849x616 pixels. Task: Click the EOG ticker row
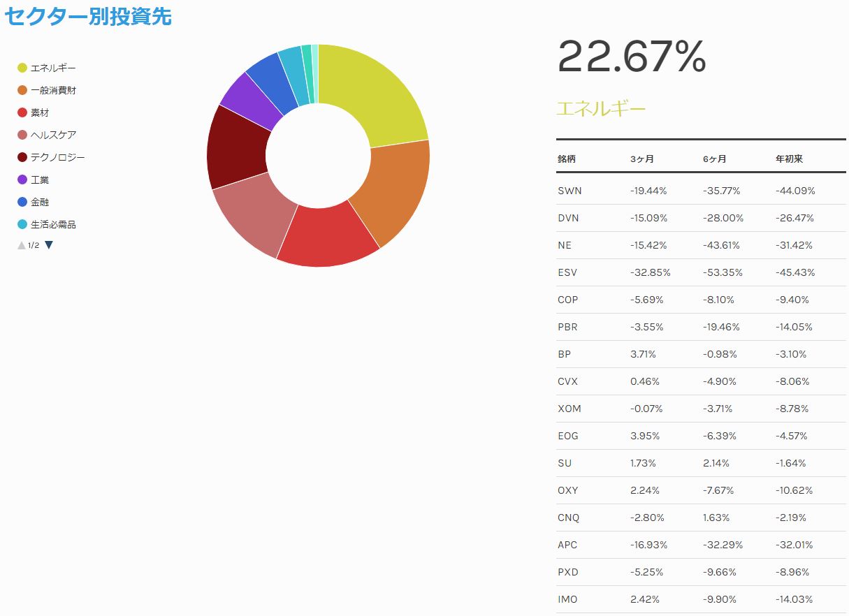[701, 436]
